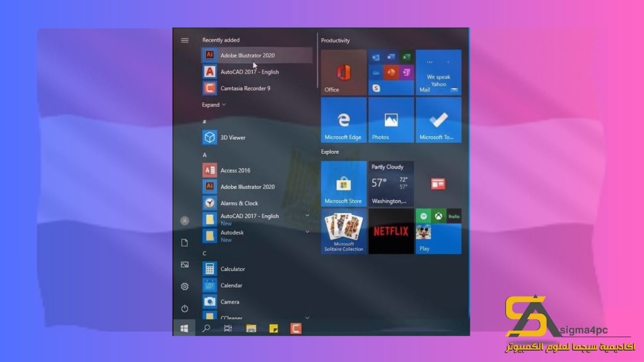This screenshot has width=644, height=362.
Task: Click the Explore group heading
Action: (330, 152)
